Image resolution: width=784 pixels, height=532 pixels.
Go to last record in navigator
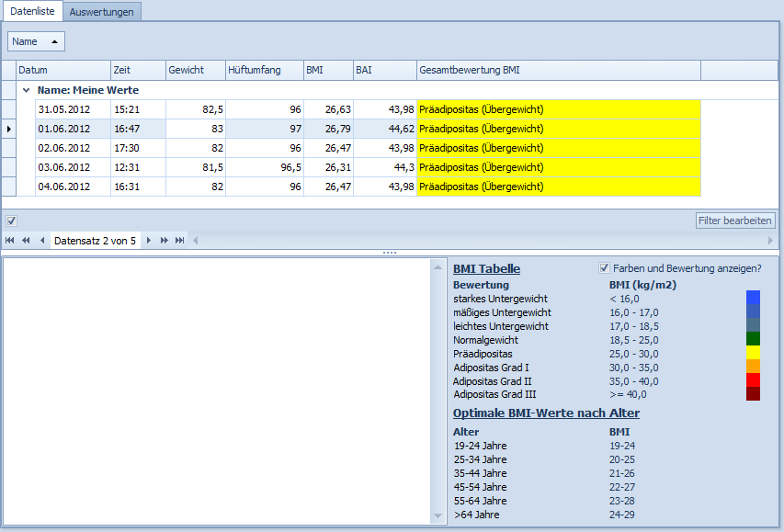(x=179, y=241)
